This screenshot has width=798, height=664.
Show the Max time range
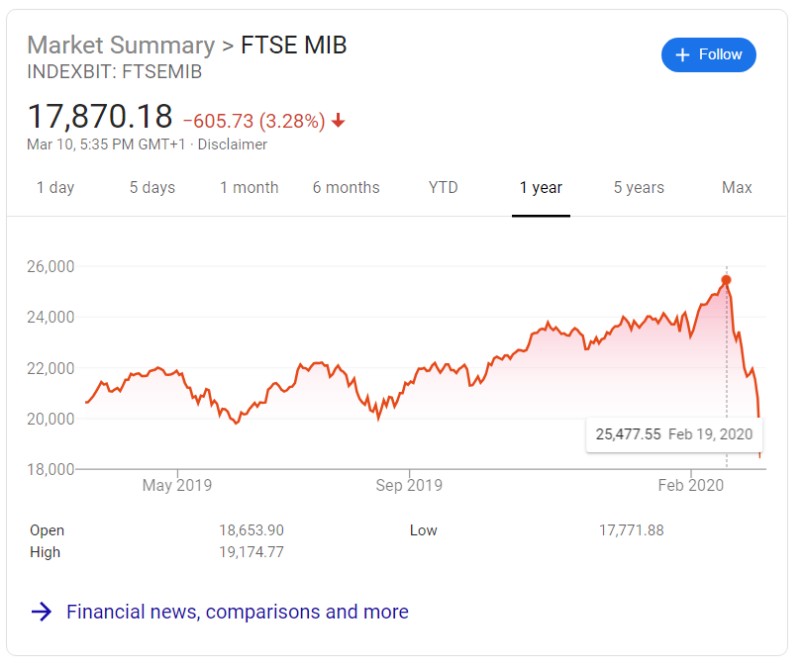(737, 188)
